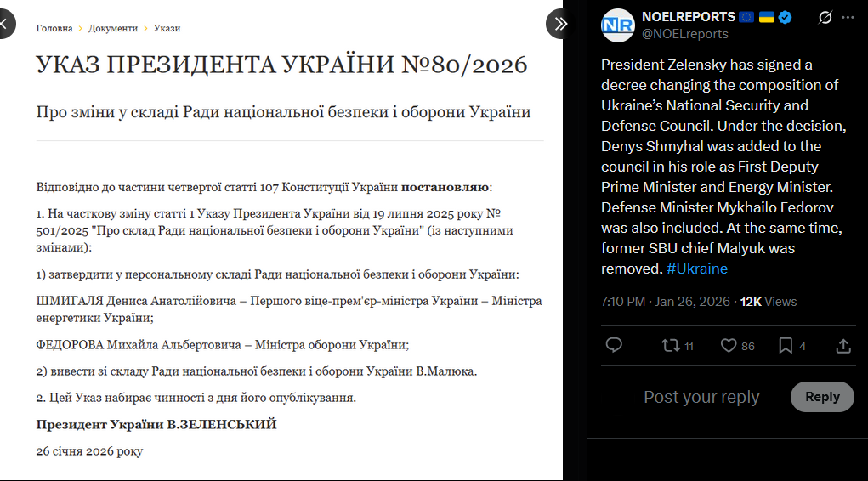This screenshot has width=868, height=481.
Task: Click the line naming ШМИГАЛЯ Дениса Анатолійовича
Action: (x=289, y=309)
